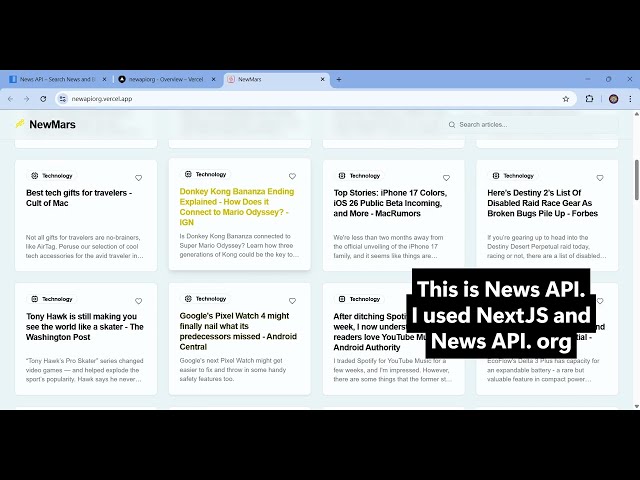This screenshot has height=480, width=640.
Task: Click the 'Not all gifts for travelers' description
Action: point(84,247)
